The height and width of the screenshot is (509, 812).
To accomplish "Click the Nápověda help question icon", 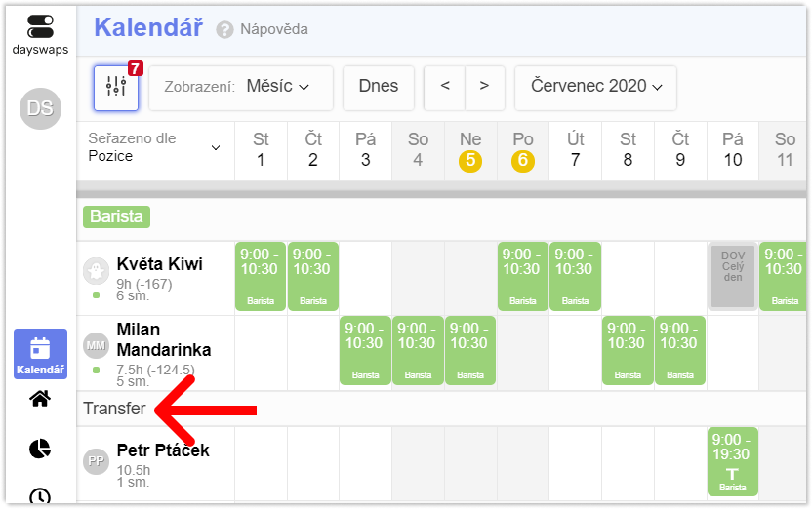I will click(224, 29).
